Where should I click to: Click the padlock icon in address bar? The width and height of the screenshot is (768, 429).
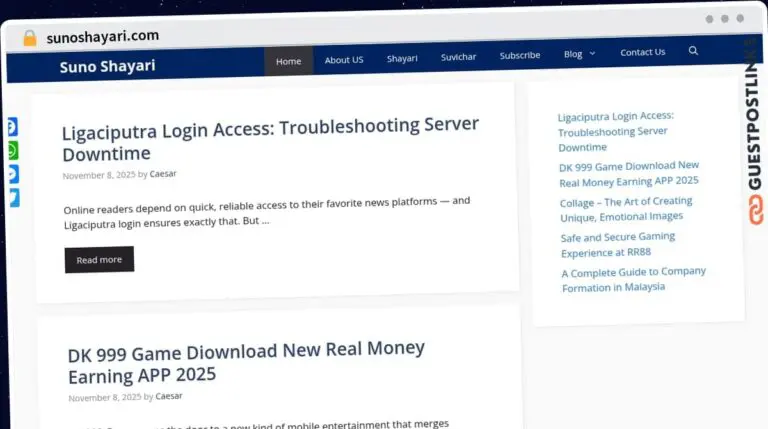coord(30,38)
